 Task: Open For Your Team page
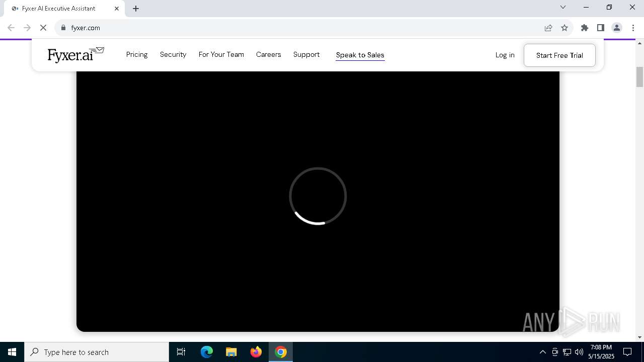pyautogui.click(x=221, y=54)
